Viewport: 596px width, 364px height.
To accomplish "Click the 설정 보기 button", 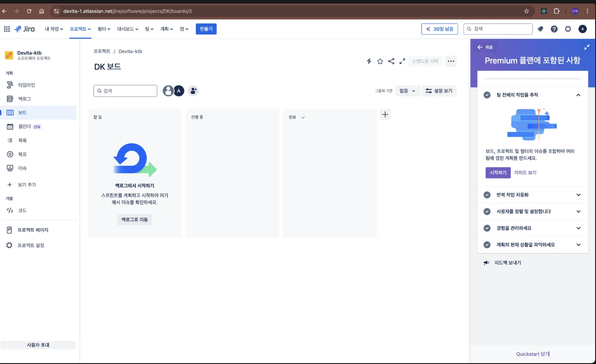I will [439, 91].
